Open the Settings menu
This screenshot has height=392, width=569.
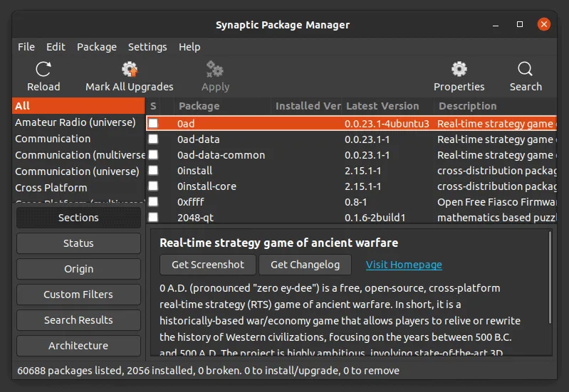pyautogui.click(x=147, y=47)
